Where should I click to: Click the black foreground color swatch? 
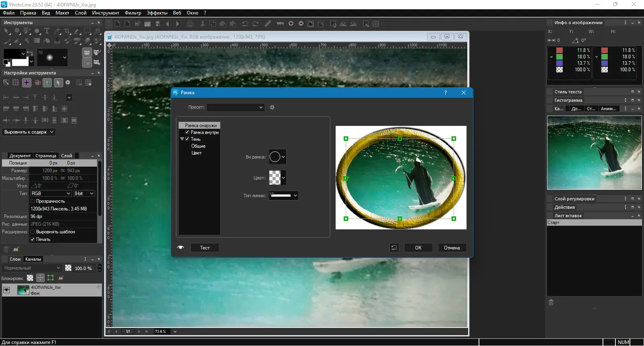pyautogui.click(x=12, y=54)
